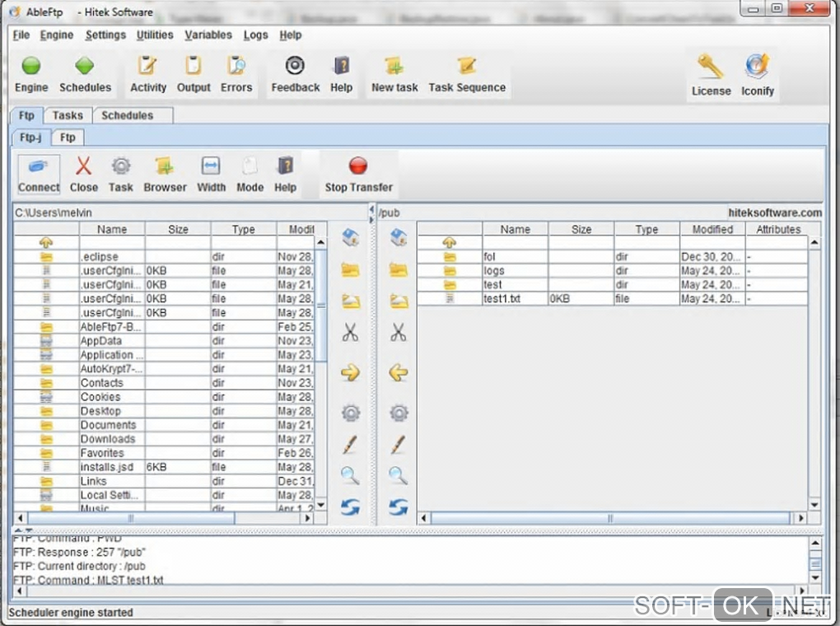The width and height of the screenshot is (840, 626).
Task: Click log panel scroll up arrow
Action: 814,543
